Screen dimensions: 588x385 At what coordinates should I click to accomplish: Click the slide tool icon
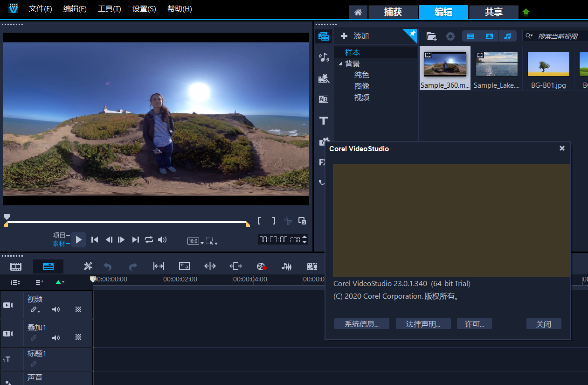235,266
